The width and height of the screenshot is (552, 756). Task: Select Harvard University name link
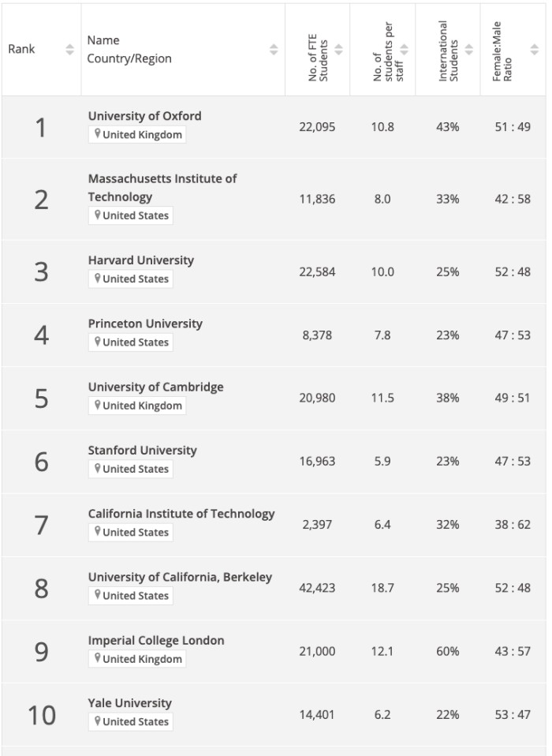(140, 260)
